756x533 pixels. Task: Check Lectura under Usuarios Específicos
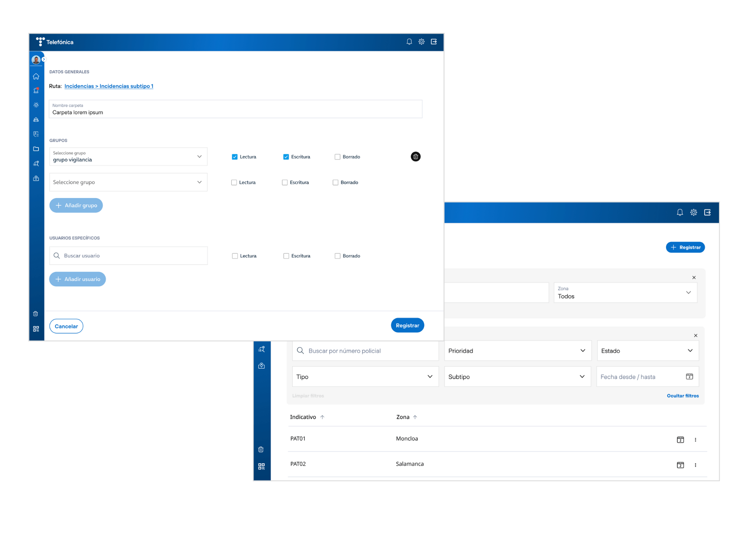pyautogui.click(x=235, y=256)
